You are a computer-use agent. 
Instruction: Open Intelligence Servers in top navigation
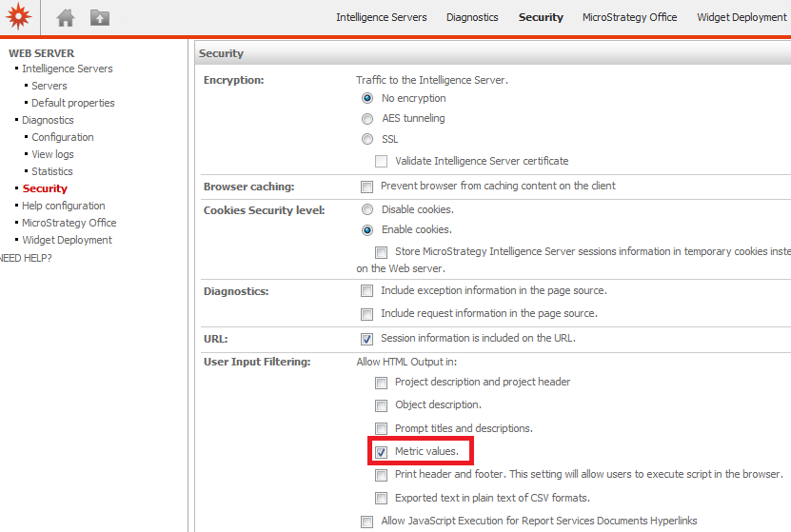[381, 17]
